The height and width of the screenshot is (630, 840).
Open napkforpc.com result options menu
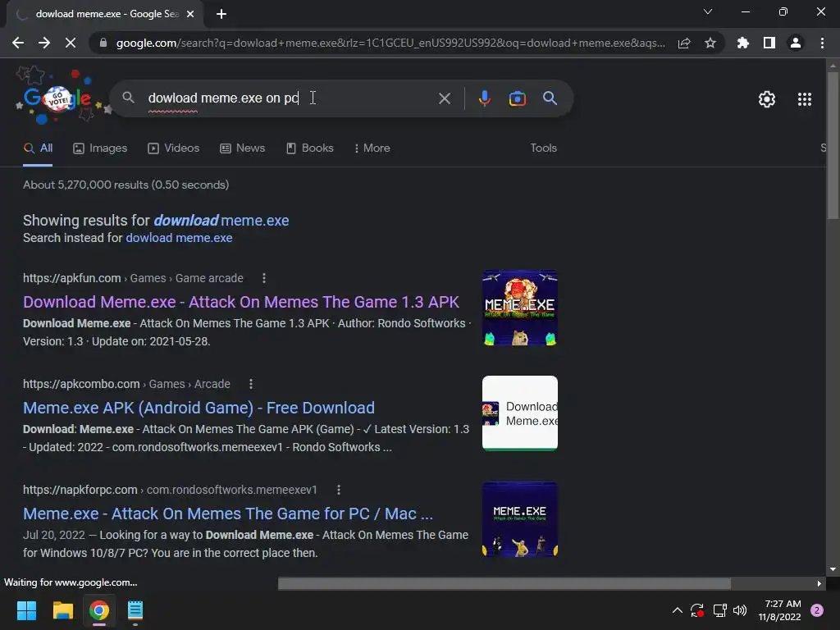tap(338, 490)
